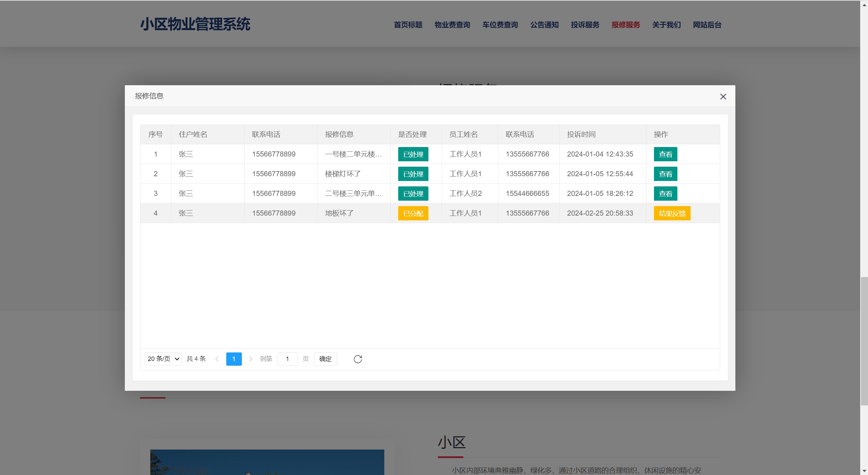Click the vertical page scrollbar thumb
Viewport: 868px width, 475px height.
[x=864, y=341]
